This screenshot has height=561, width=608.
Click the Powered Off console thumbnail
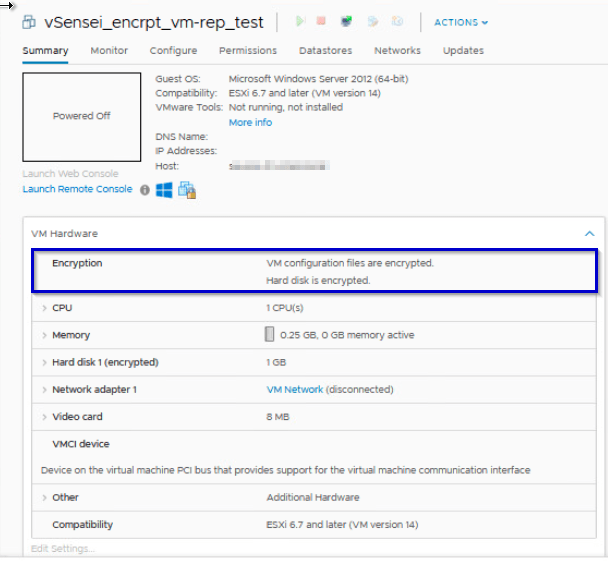[82, 116]
